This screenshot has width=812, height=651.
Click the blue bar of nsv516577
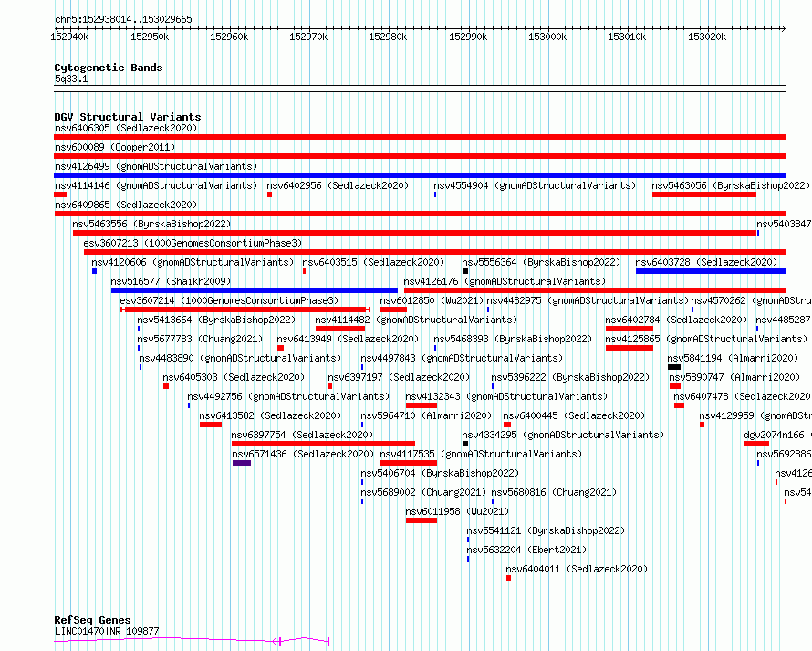click(255, 290)
